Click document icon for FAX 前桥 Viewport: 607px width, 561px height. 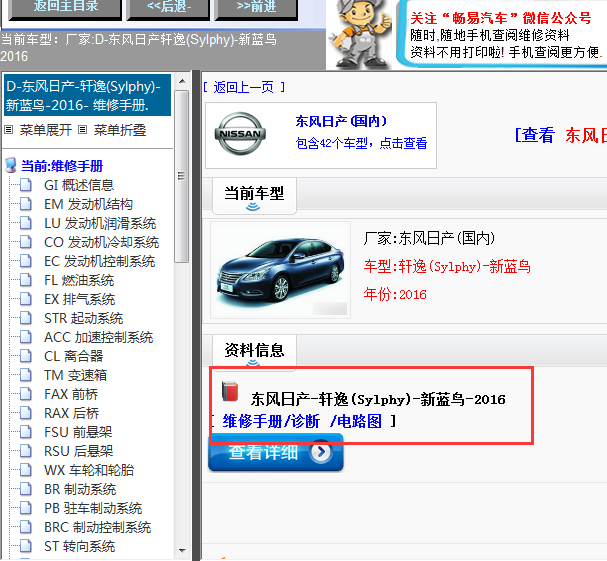pos(26,393)
